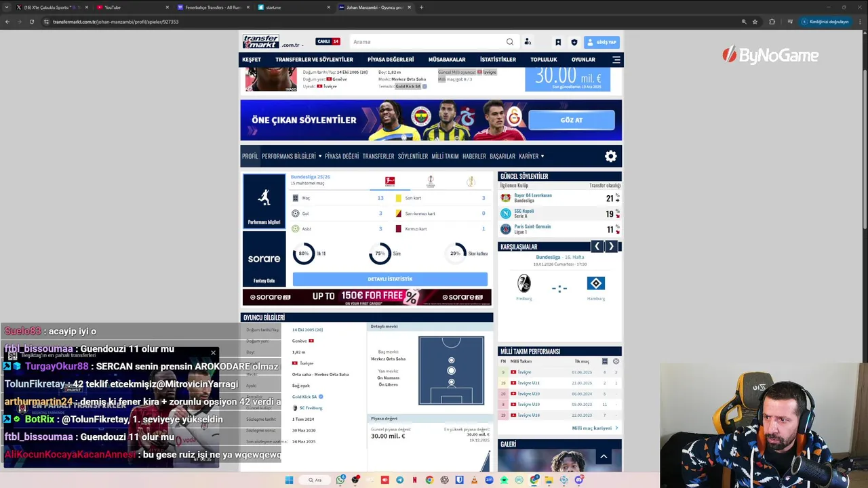868x488 pixels.
Task: Open the hamburger menu icon
Action: point(616,60)
